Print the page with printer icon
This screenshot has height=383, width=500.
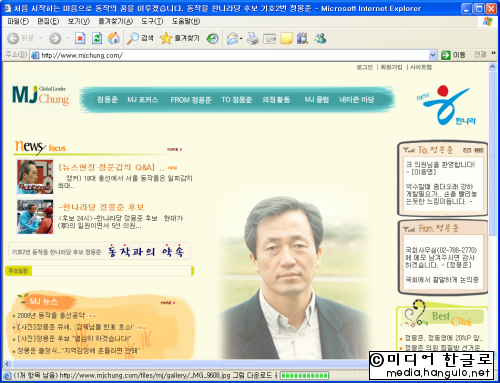[x=253, y=39]
